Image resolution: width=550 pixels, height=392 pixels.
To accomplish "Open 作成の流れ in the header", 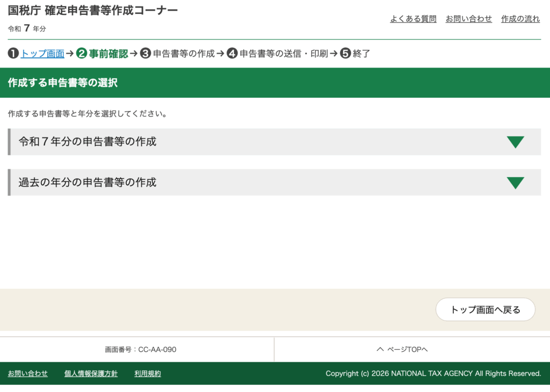I will (x=520, y=18).
